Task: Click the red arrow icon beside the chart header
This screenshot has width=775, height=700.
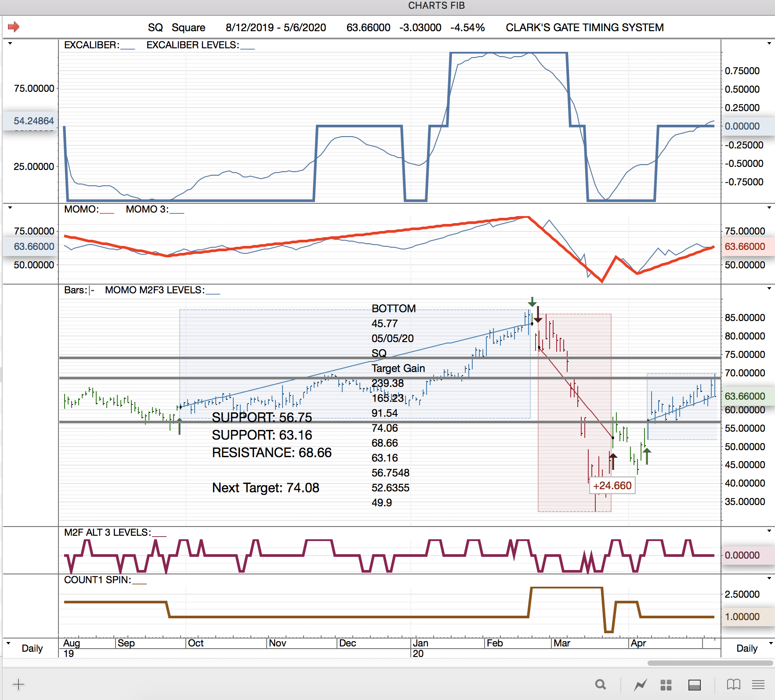Action: point(14,27)
